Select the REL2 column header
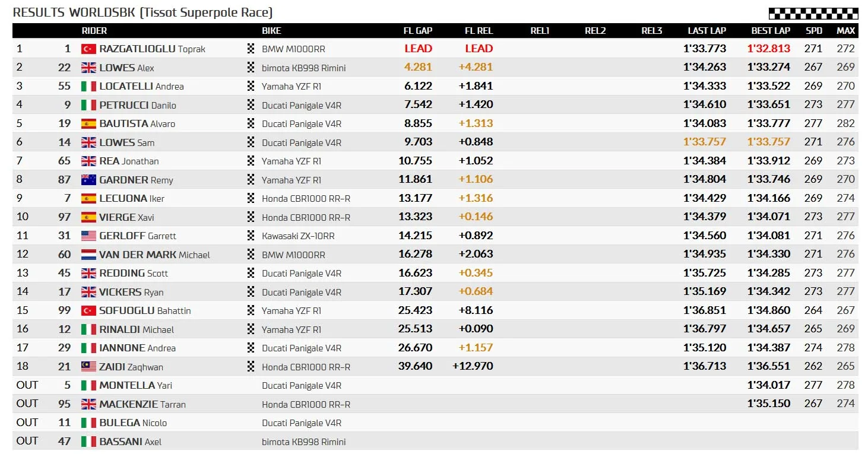868x454 pixels. tap(595, 31)
